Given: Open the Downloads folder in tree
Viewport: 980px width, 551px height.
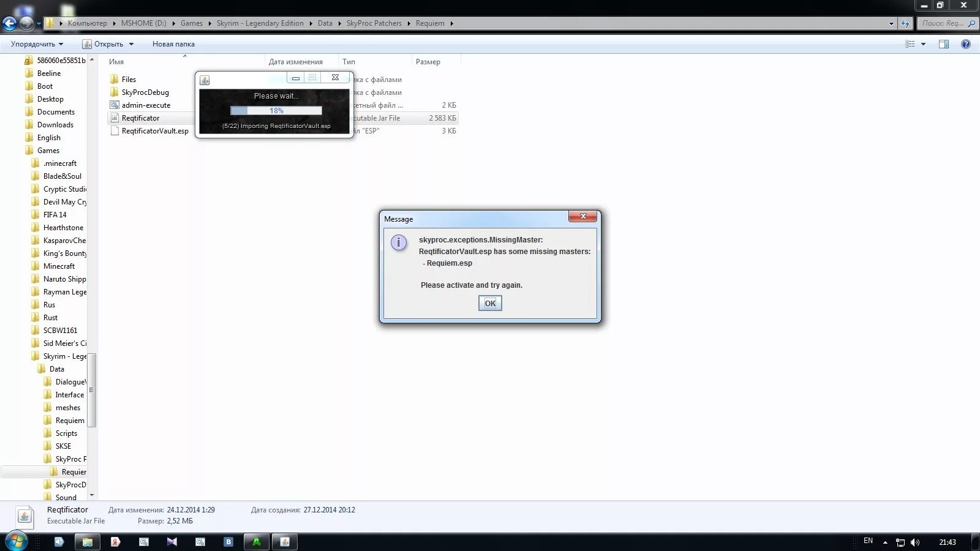Looking at the screenshot, I should point(55,125).
